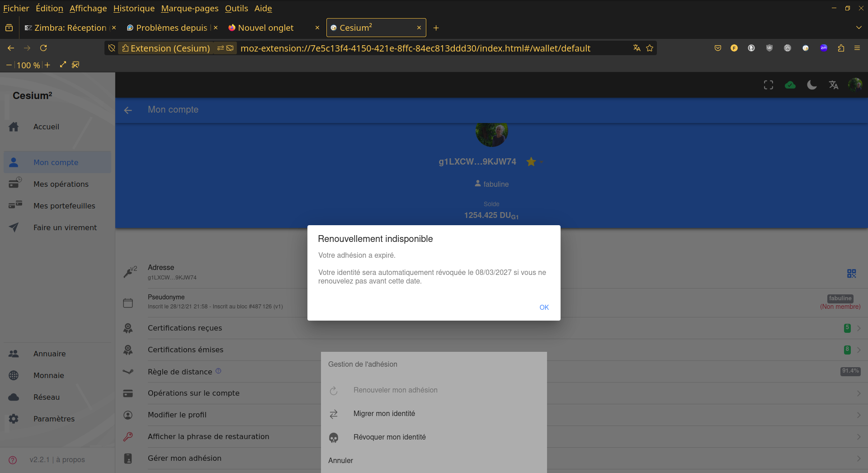Click the URL address bar

(415, 48)
